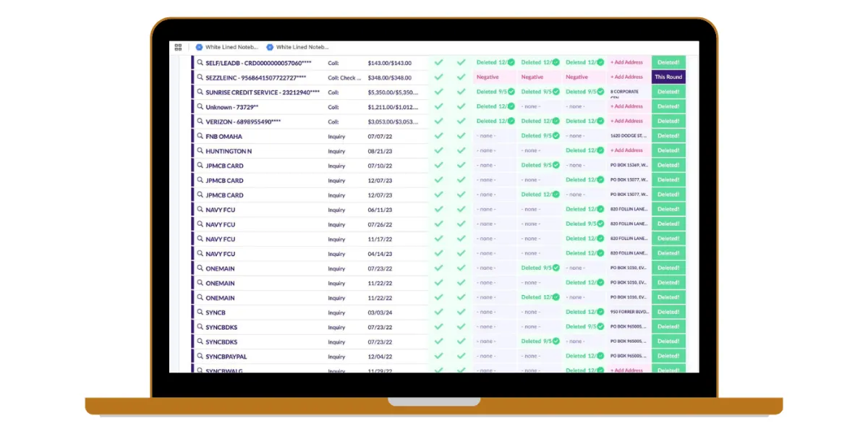
Task: Click the magnifier in NAVY FCU 07/26/22 row
Action: click(x=200, y=224)
